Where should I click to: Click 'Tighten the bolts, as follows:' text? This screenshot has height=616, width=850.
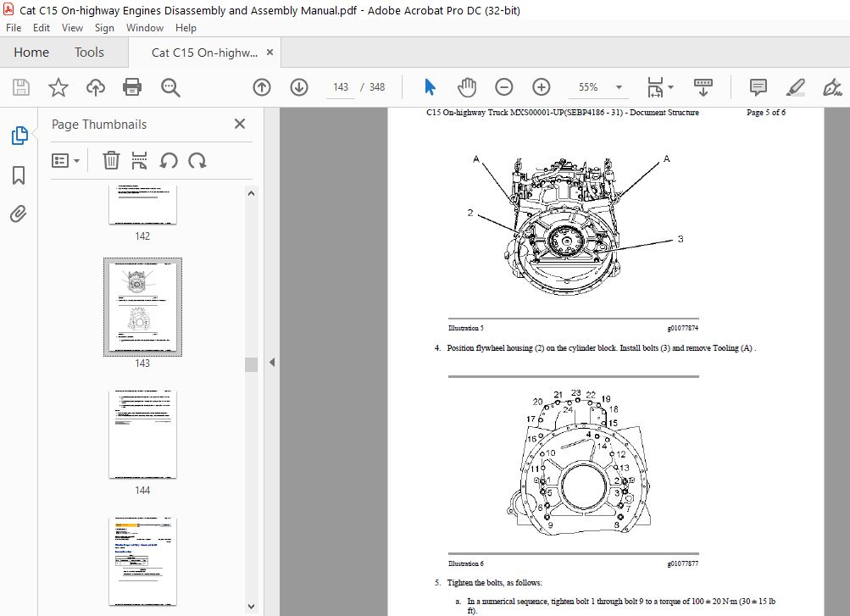coord(494,582)
